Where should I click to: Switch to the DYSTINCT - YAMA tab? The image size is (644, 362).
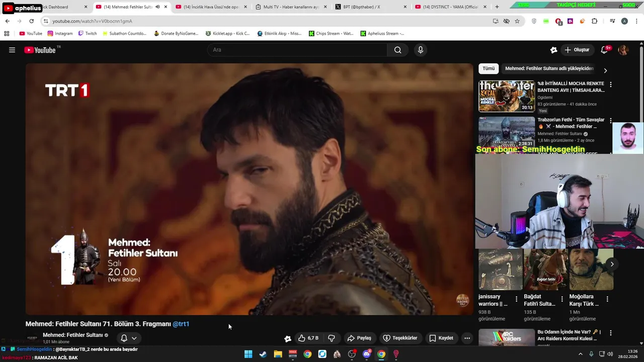(x=450, y=7)
